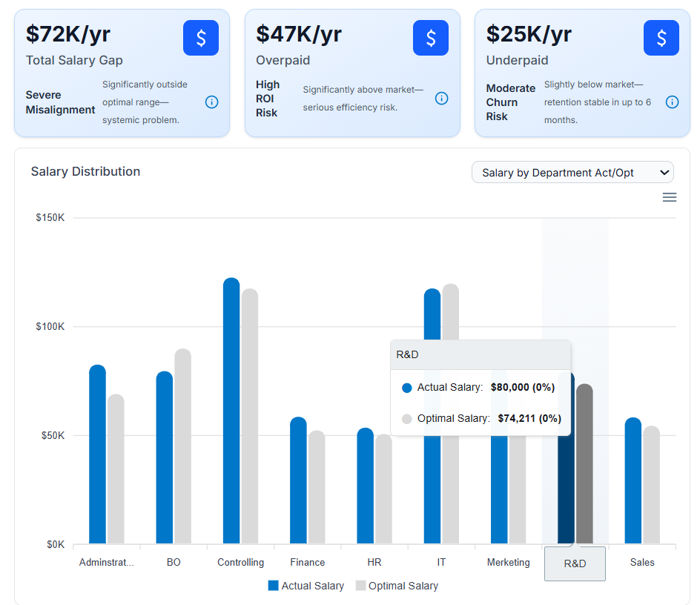Open info icon beside High ROI Risk
The height and width of the screenshot is (605, 700).
point(442,99)
